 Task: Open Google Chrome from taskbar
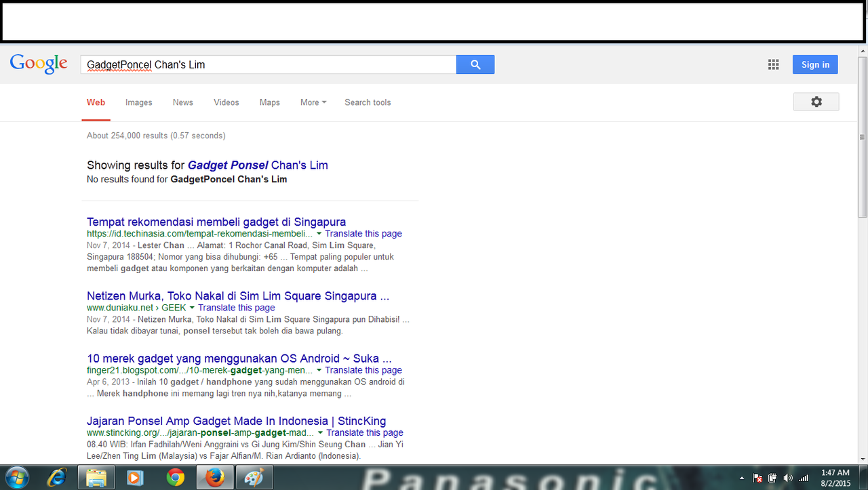pos(176,478)
